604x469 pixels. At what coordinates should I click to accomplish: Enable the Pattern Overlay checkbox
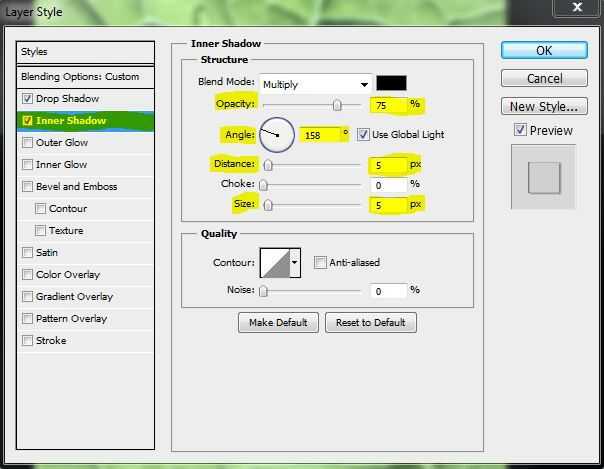tap(27, 318)
